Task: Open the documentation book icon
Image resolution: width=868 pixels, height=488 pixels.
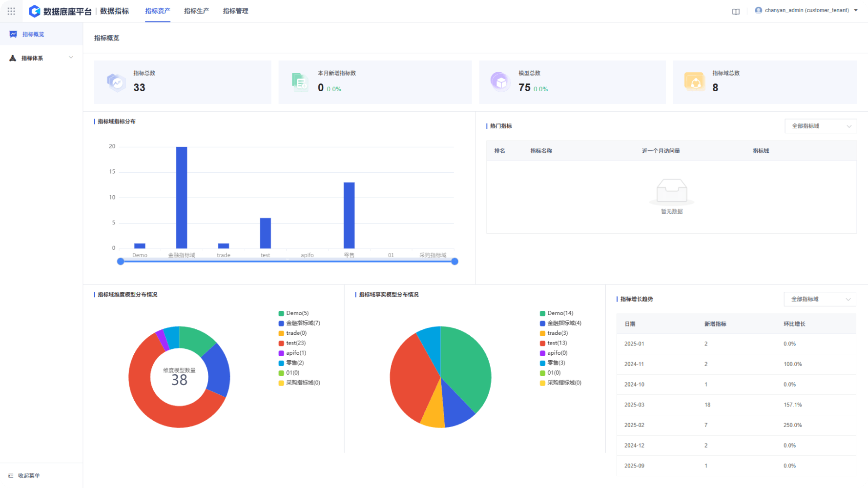Action: coord(736,12)
